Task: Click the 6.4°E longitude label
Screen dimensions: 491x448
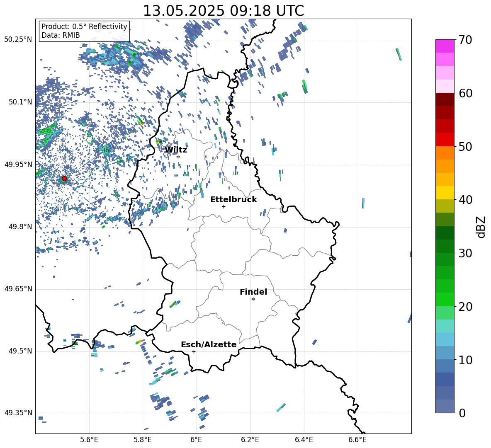Action: pos(304,440)
